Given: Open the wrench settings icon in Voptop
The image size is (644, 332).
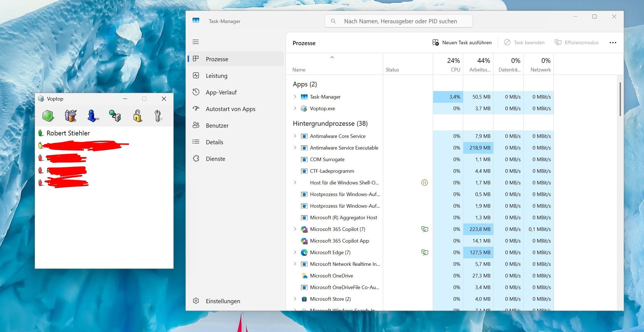Looking at the screenshot, I should coord(158,116).
